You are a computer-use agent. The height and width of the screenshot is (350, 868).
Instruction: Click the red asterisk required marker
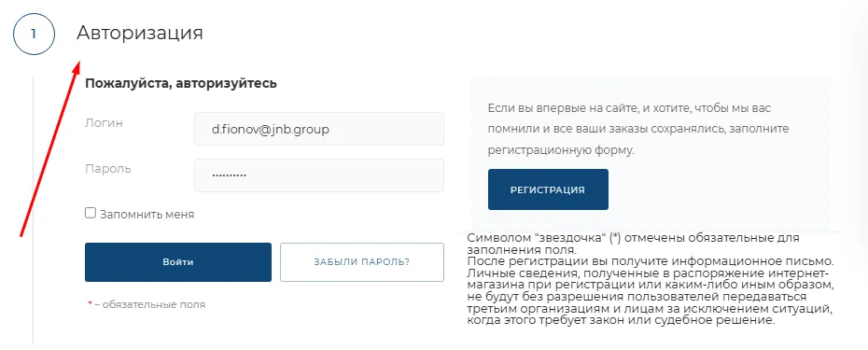point(91,303)
